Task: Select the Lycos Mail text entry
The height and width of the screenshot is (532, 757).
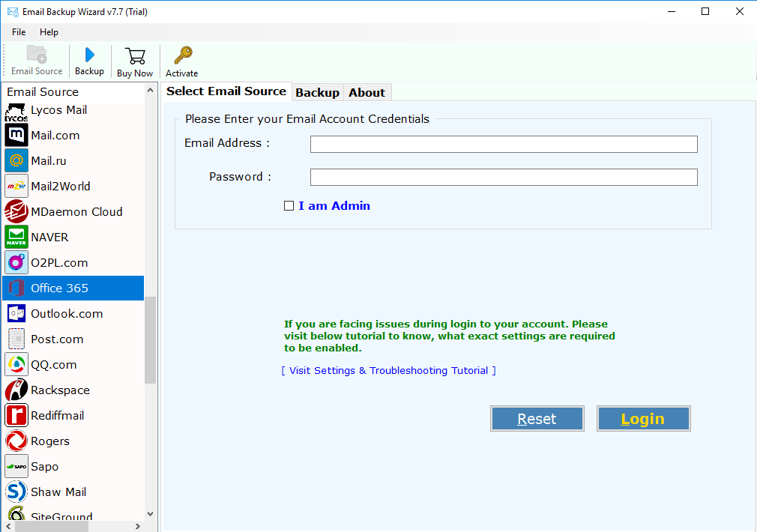Action: pos(59,110)
